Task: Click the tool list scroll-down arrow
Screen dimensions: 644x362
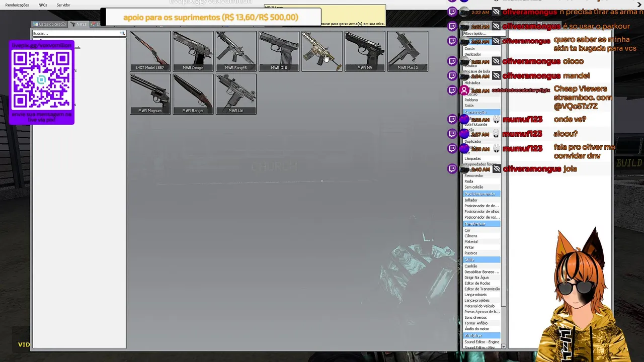Action: coord(504,347)
